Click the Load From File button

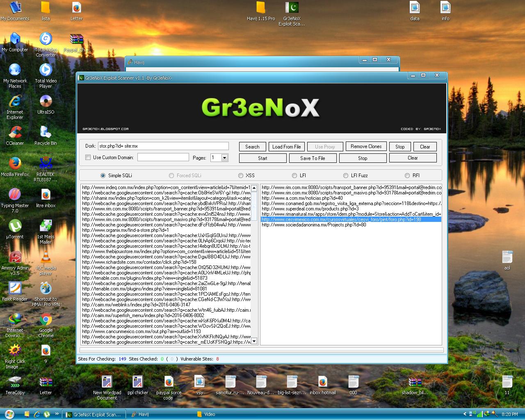286,146
